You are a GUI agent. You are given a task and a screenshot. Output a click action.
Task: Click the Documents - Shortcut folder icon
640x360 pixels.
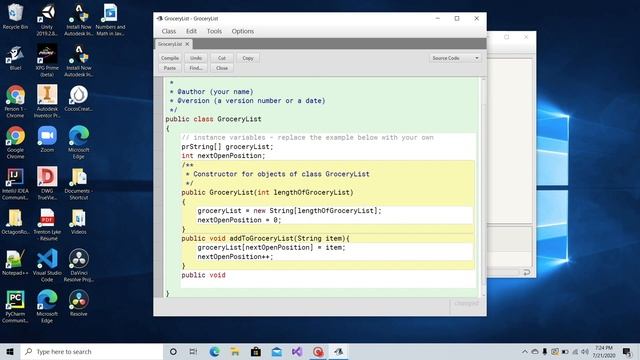point(79,183)
